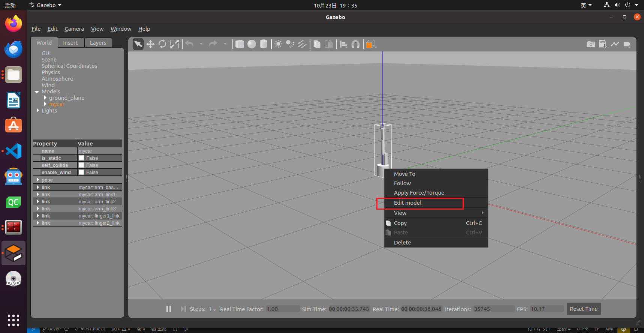The height and width of the screenshot is (333, 644).
Task: Open the View menu in menu bar
Action: tap(97, 29)
